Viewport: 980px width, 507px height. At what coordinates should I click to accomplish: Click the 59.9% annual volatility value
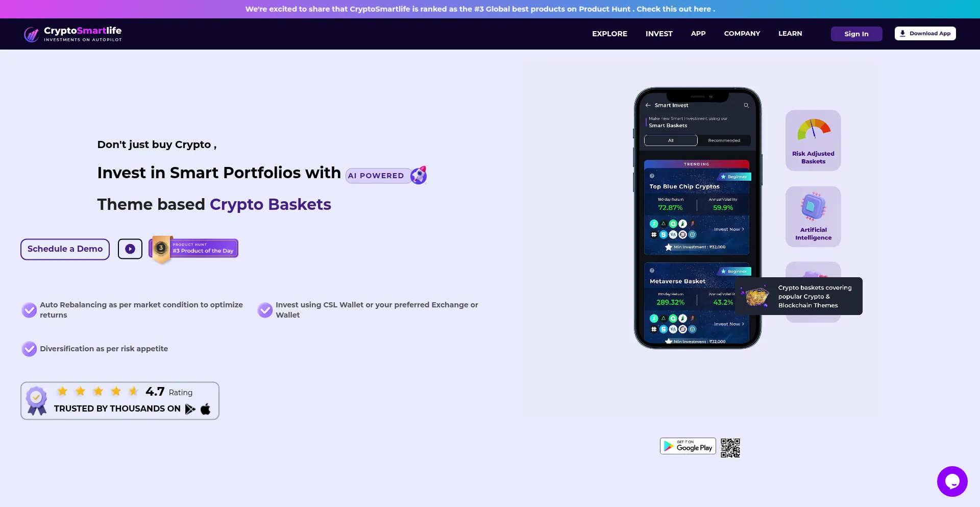pos(723,208)
